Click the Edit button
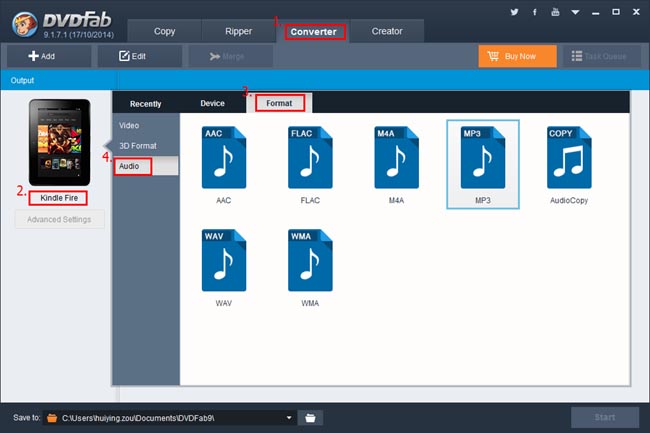The width and height of the screenshot is (650, 433). click(140, 56)
